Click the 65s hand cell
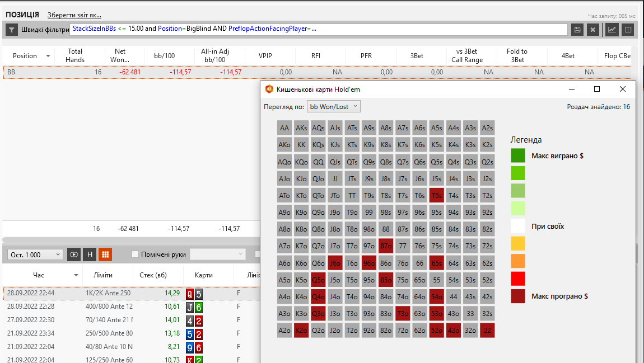 click(437, 263)
